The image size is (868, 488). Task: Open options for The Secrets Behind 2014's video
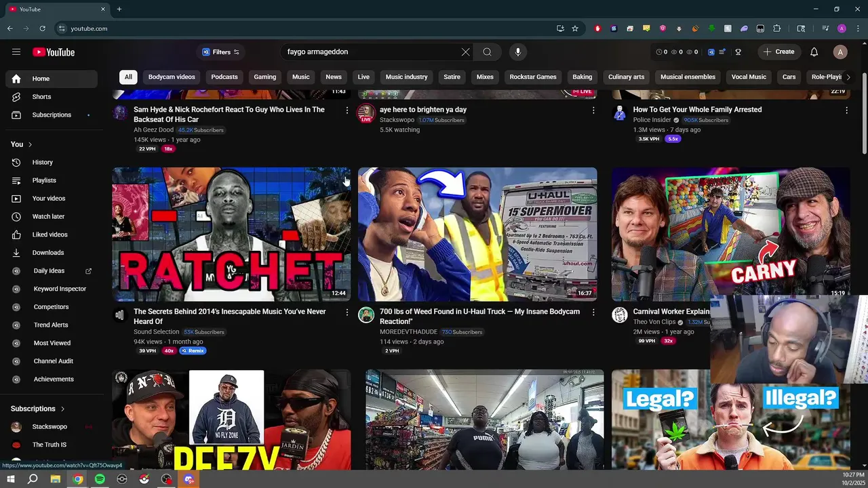[x=347, y=312]
